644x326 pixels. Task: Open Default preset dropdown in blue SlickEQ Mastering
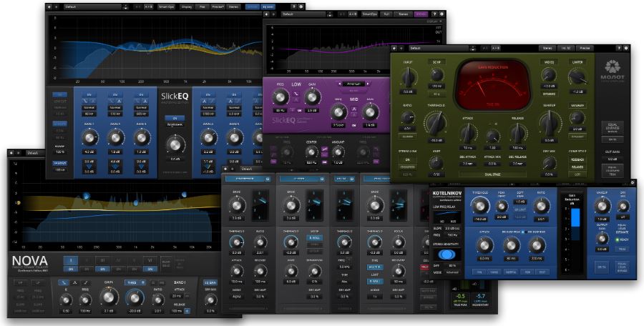[93, 6]
